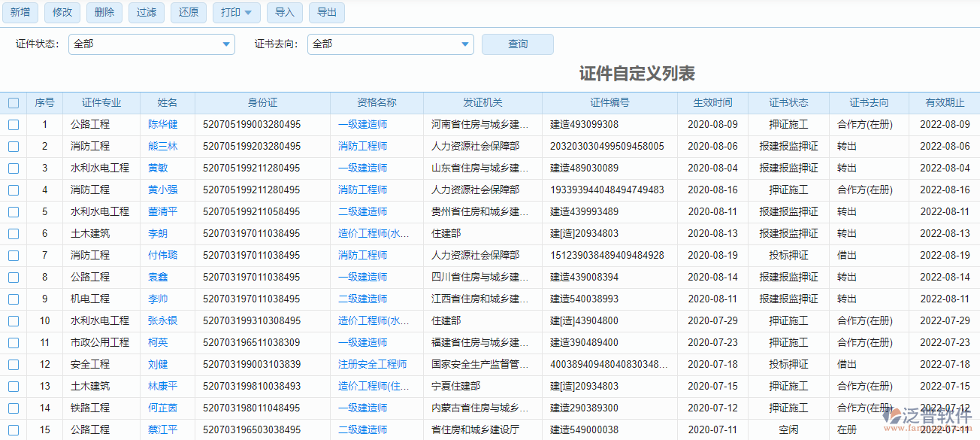Click the 还原 toolbar button
980x440 pixels.
coord(189,12)
